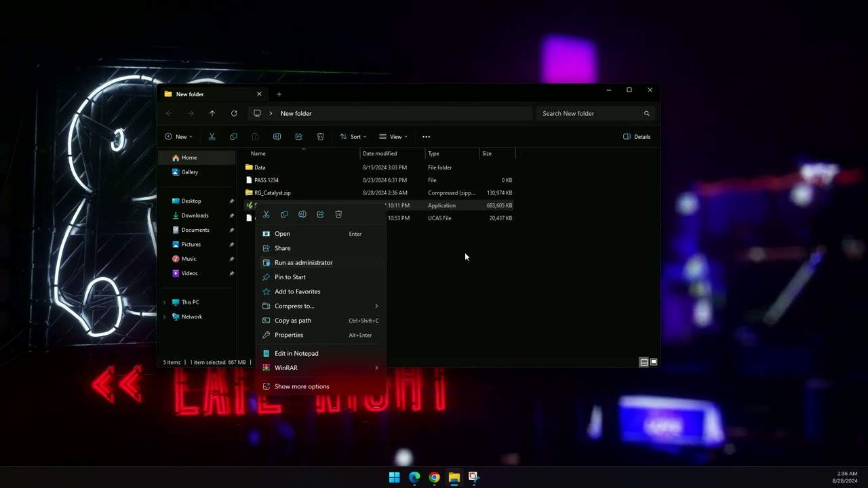Sort by the Type column header

point(452,154)
